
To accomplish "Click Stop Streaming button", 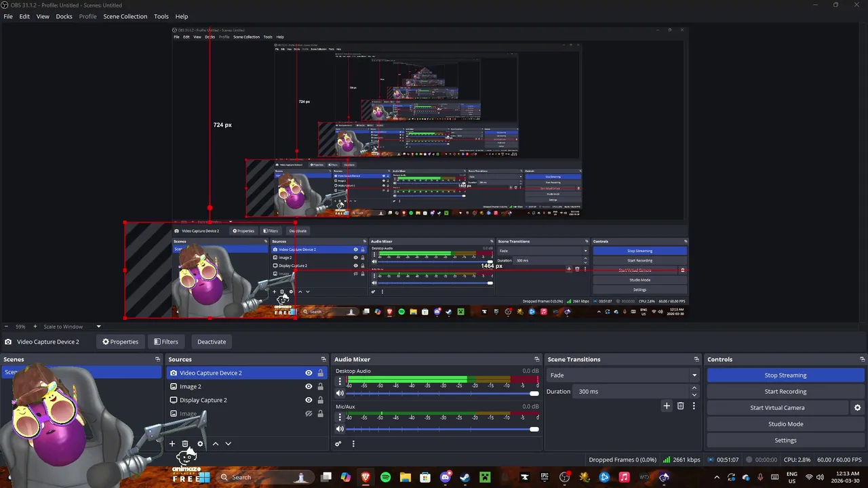I will [x=785, y=375].
